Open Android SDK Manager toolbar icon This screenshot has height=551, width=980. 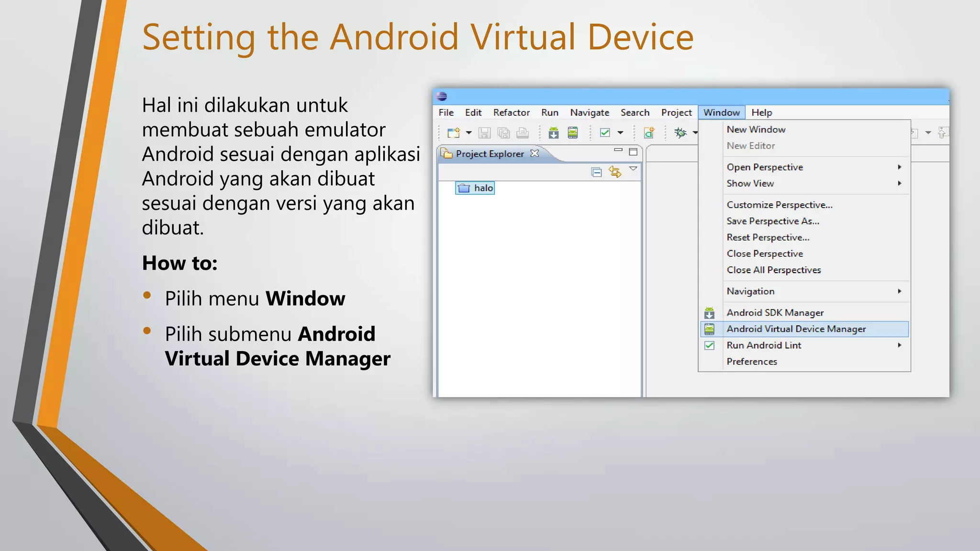(x=554, y=132)
